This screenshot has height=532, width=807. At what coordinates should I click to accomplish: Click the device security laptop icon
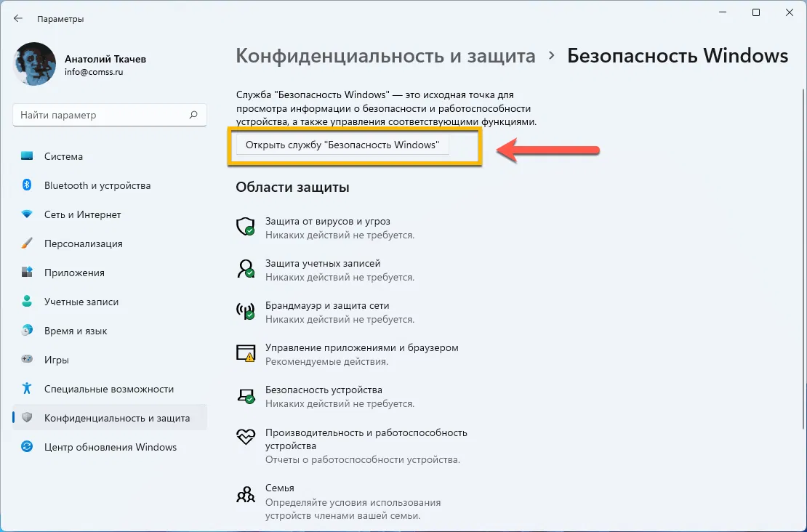246,396
